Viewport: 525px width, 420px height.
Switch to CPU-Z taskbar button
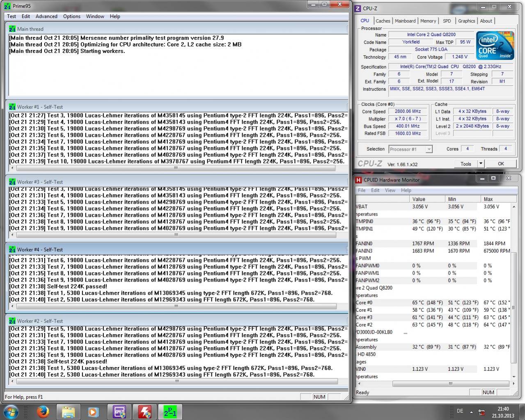click(x=119, y=411)
